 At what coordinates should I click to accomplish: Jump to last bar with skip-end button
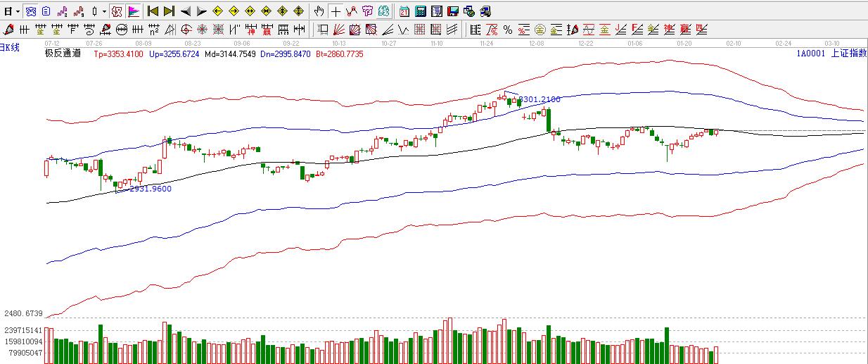pyautogui.click(x=169, y=11)
